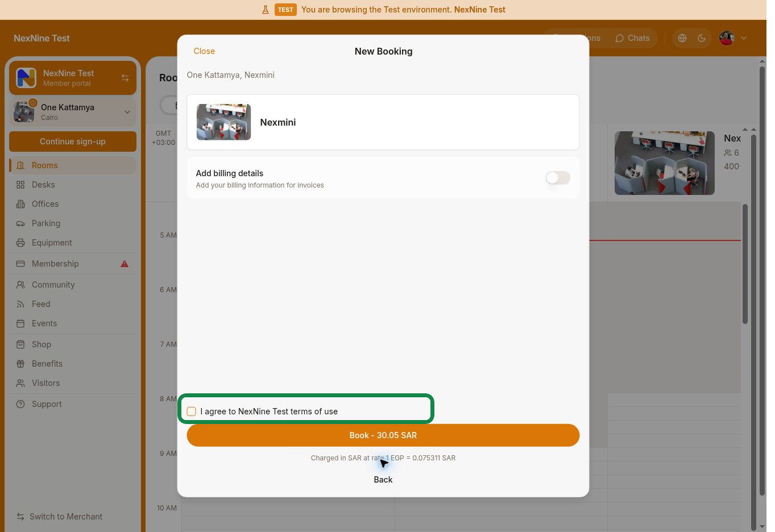The width and height of the screenshot is (775, 532).
Task: Open Chats in the top bar
Action: click(x=632, y=38)
